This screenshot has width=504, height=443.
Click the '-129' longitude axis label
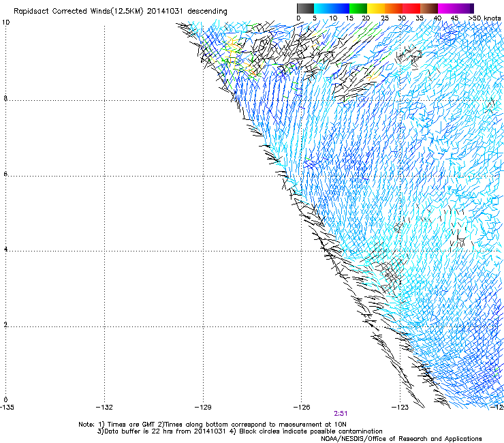click(x=203, y=408)
